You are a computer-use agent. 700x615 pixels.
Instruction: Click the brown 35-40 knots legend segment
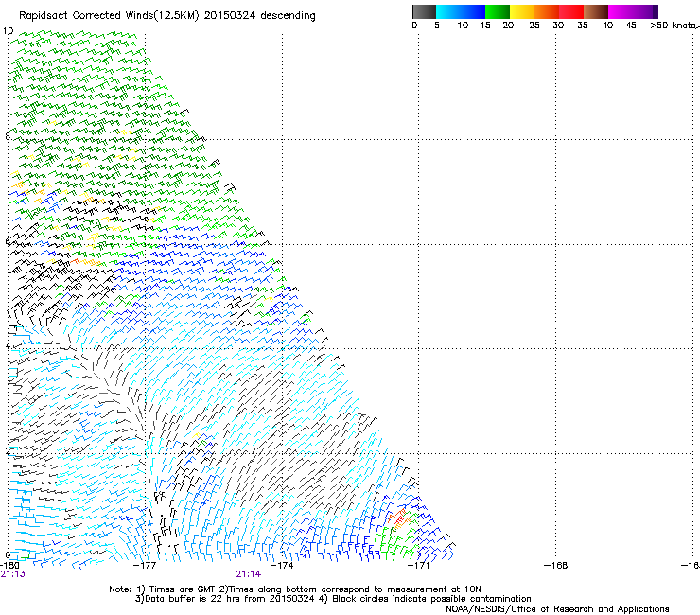596,11
